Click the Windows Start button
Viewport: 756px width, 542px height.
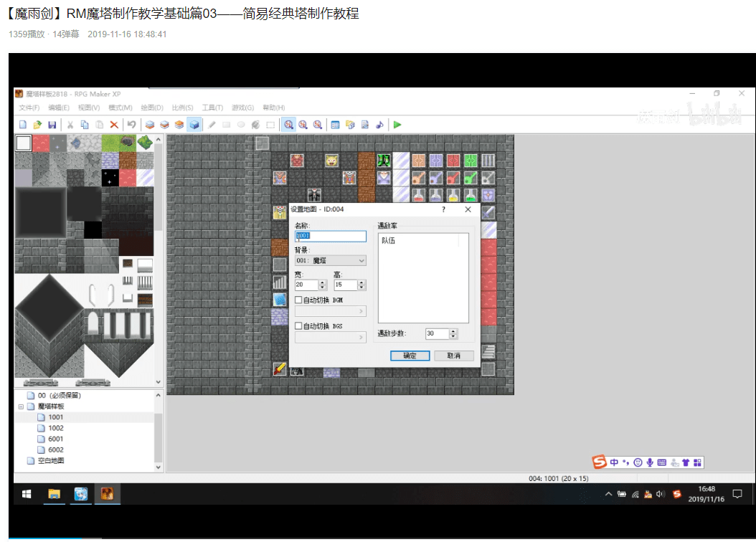(x=27, y=494)
